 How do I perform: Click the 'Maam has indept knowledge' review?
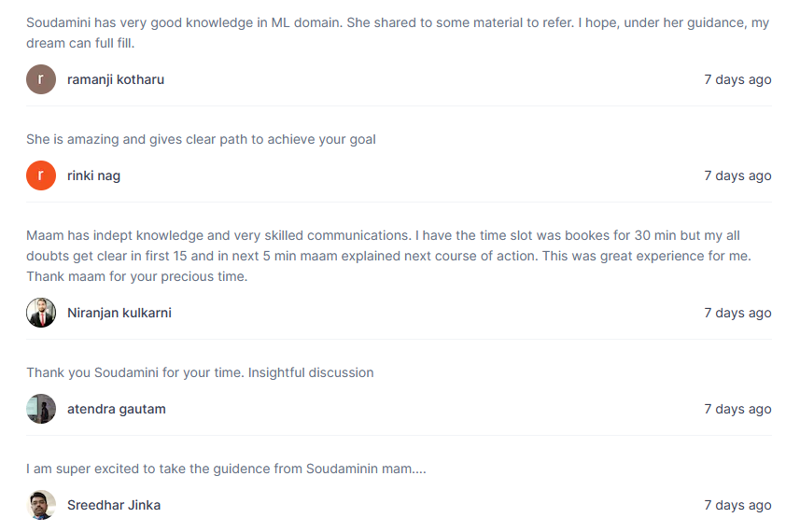(388, 256)
